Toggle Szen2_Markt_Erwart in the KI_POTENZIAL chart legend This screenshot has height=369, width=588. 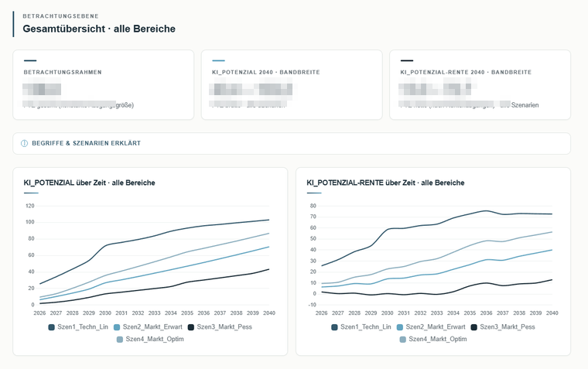coord(148,327)
